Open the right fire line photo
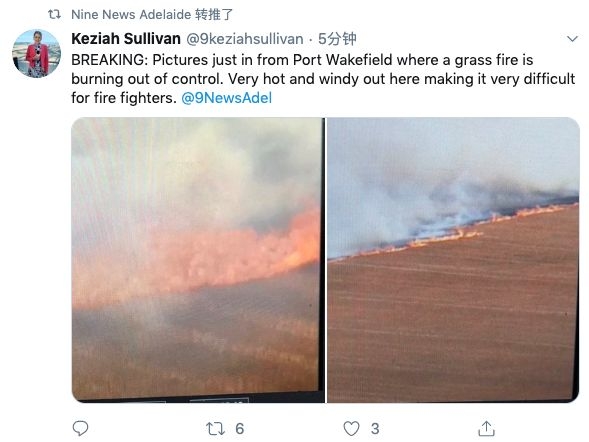The image size is (589, 442). click(453, 260)
